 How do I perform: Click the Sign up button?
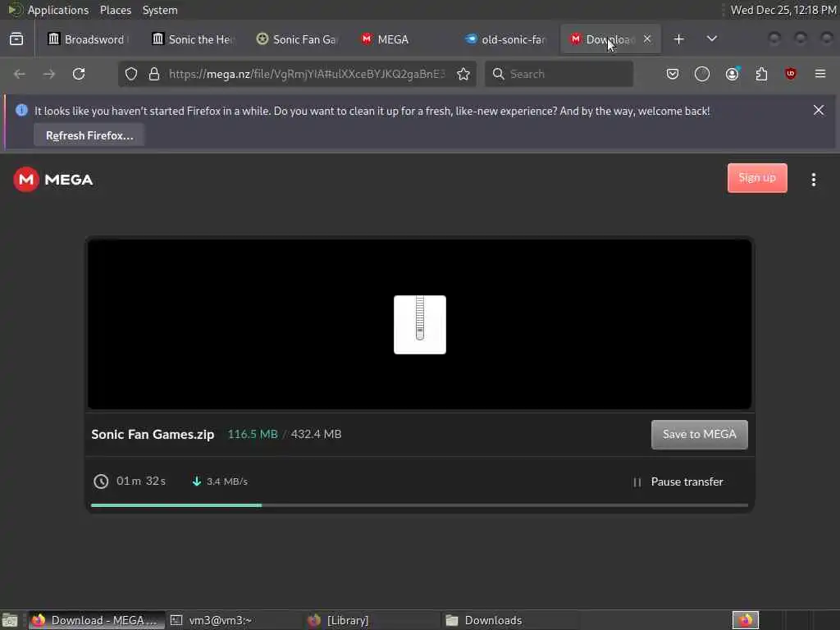point(757,178)
